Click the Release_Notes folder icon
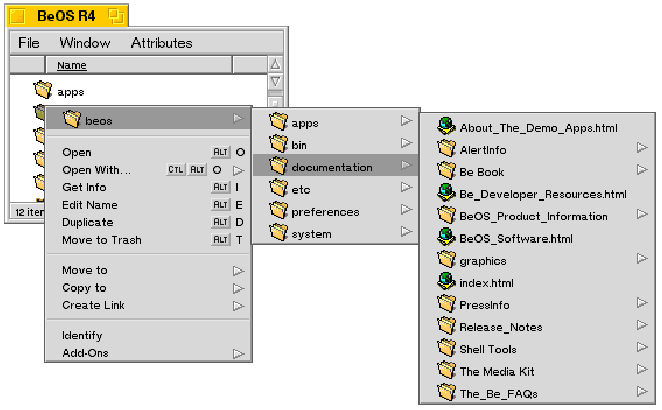 point(446,326)
